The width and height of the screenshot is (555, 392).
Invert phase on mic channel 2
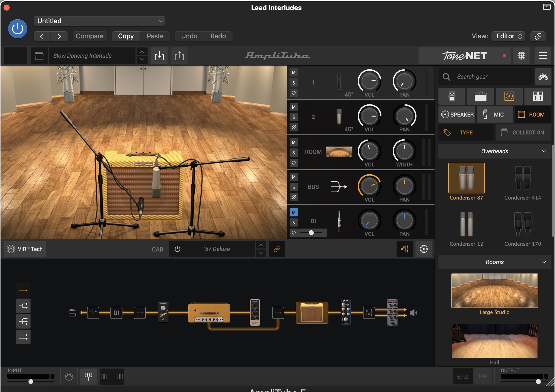click(x=294, y=127)
